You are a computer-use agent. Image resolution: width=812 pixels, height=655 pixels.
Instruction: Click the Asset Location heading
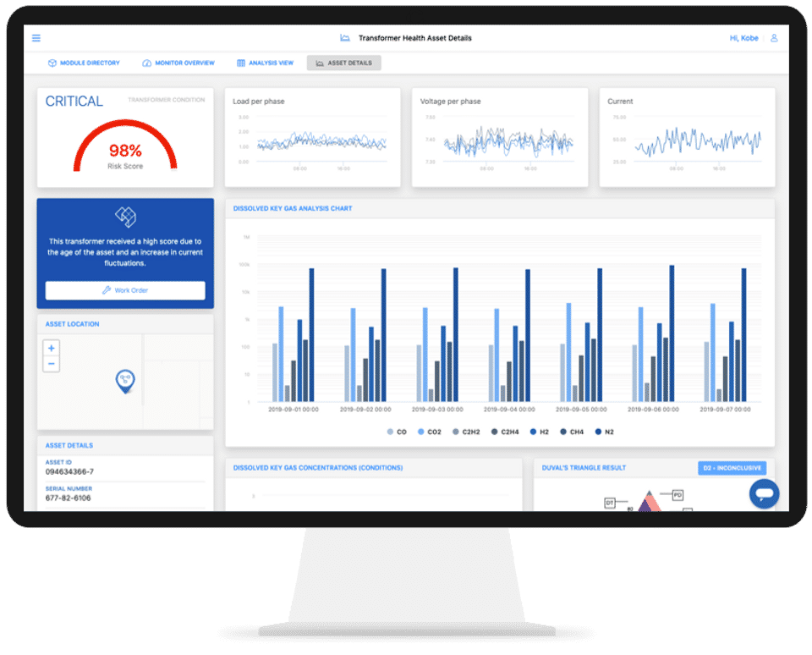click(x=72, y=324)
